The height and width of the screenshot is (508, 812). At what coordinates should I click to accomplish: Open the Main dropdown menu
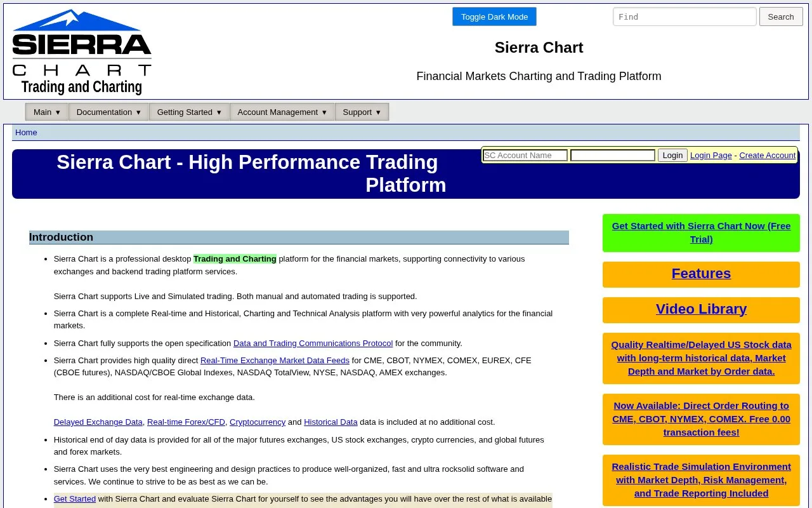tap(47, 112)
